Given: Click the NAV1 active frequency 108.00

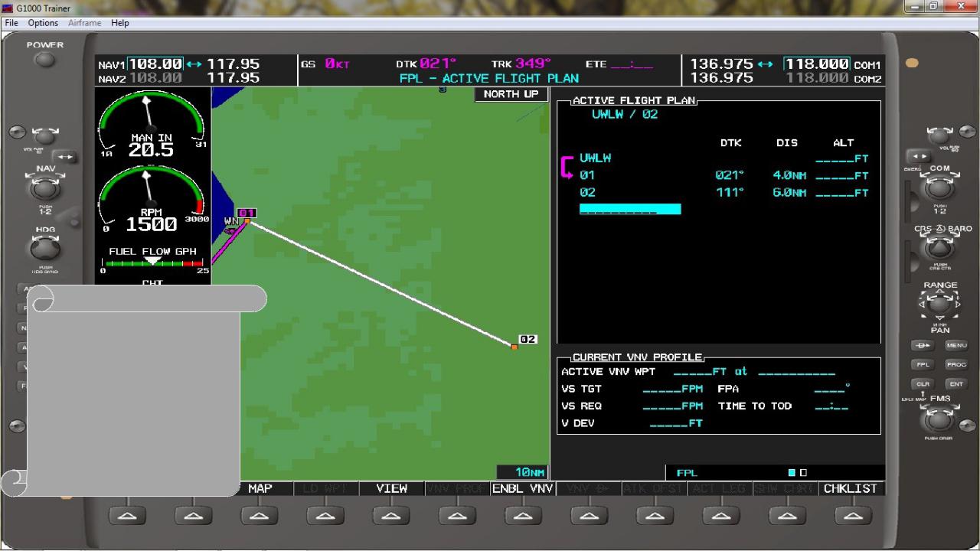Looking at the screenshot, I should pos(155,64).
